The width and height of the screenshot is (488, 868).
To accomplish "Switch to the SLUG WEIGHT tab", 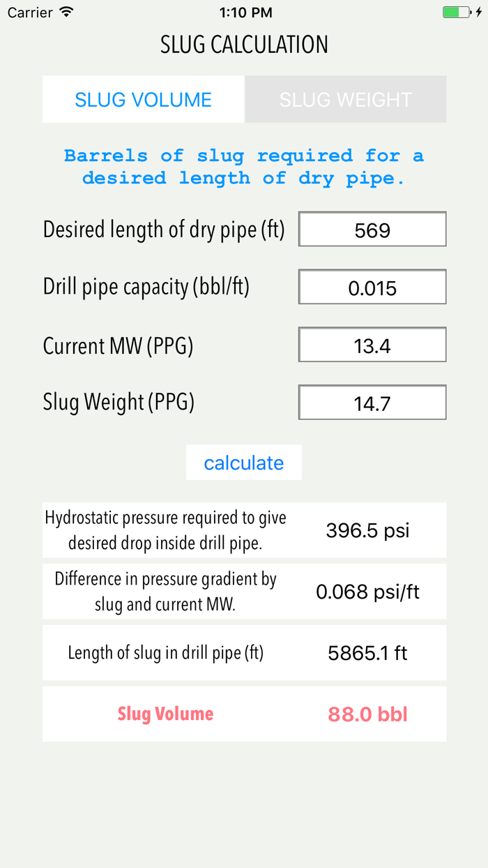I will [344, 99].
